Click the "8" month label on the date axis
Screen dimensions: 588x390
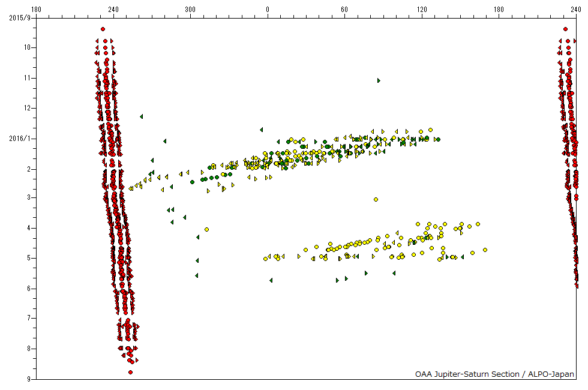pyautogui.click(x=29, y=349)
